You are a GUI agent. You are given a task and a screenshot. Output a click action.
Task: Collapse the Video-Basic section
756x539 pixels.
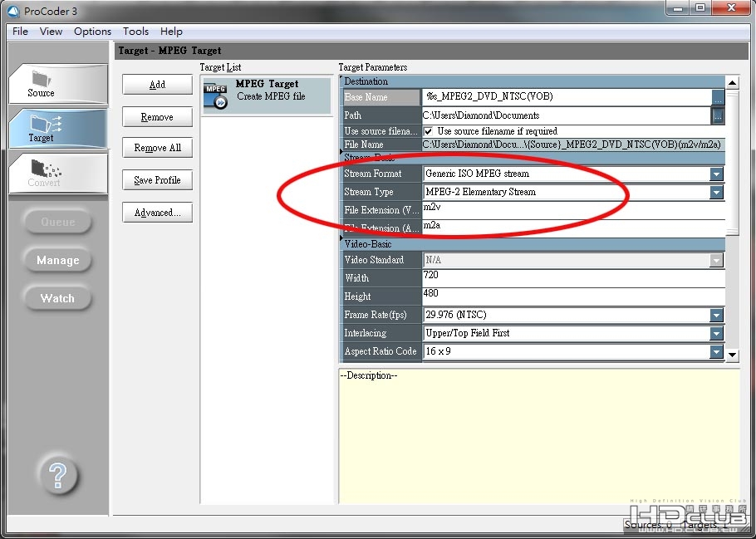click(341, 238)
